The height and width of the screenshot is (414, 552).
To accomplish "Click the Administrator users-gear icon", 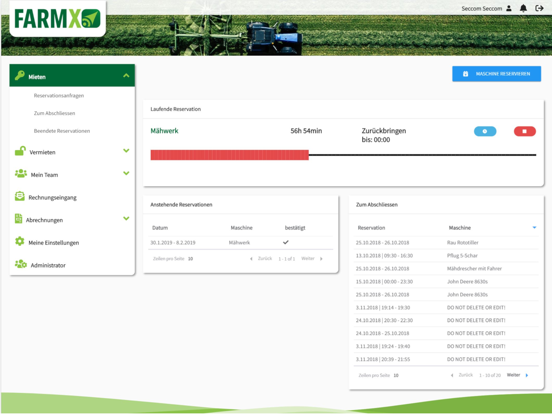I will (21, 264).
